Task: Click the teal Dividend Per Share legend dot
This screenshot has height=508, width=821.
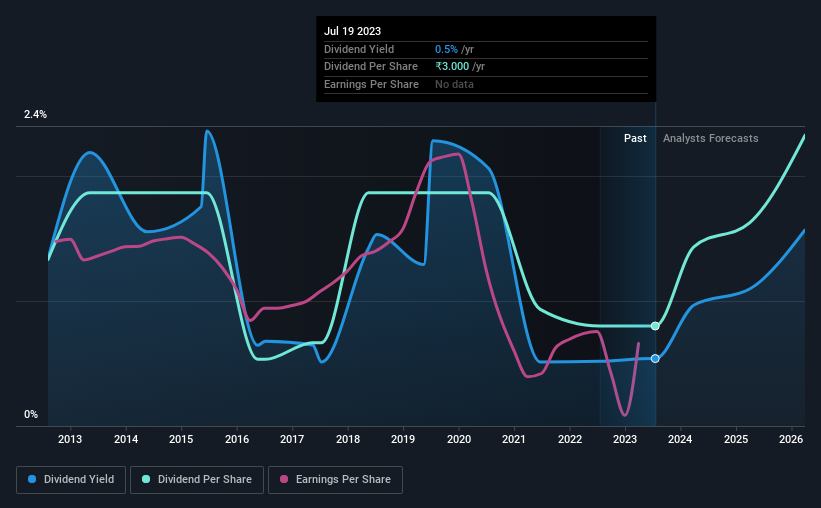Action: [x=146, y=479]
